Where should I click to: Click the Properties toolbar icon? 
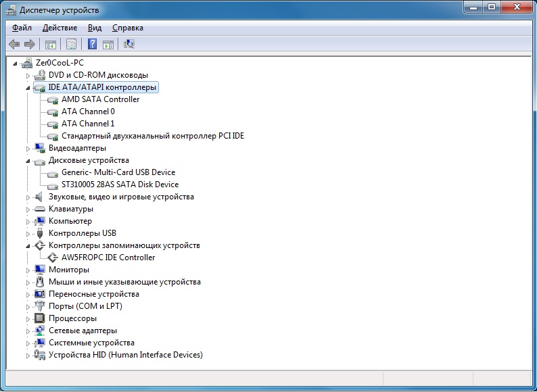coord(71,44)
